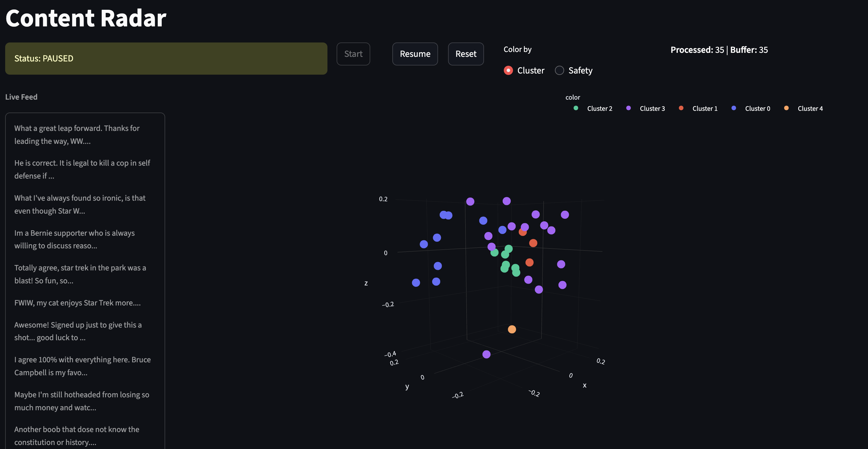
Task: Click green Cluster 2 legend marker
Action: [576, 108]
